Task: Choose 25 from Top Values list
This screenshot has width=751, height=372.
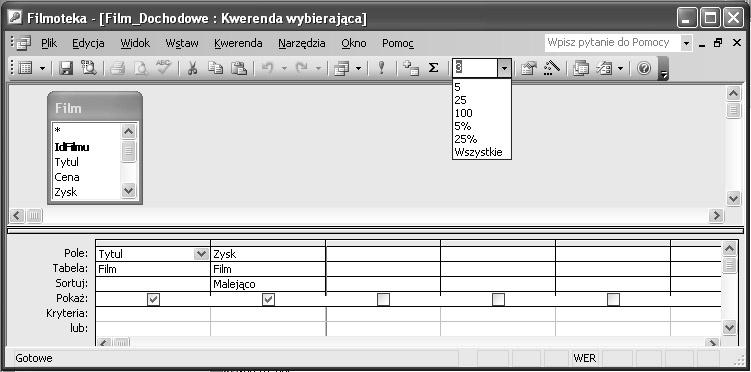Action: tap(481, 100)
